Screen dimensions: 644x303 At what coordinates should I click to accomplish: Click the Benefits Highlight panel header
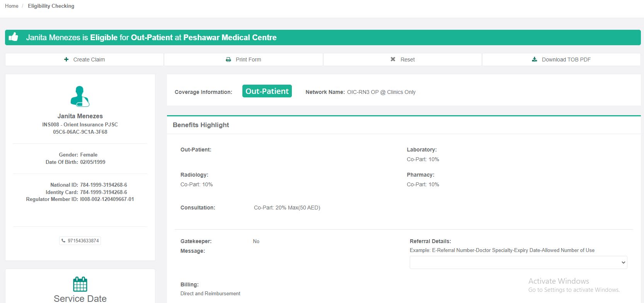click(201, 125)
